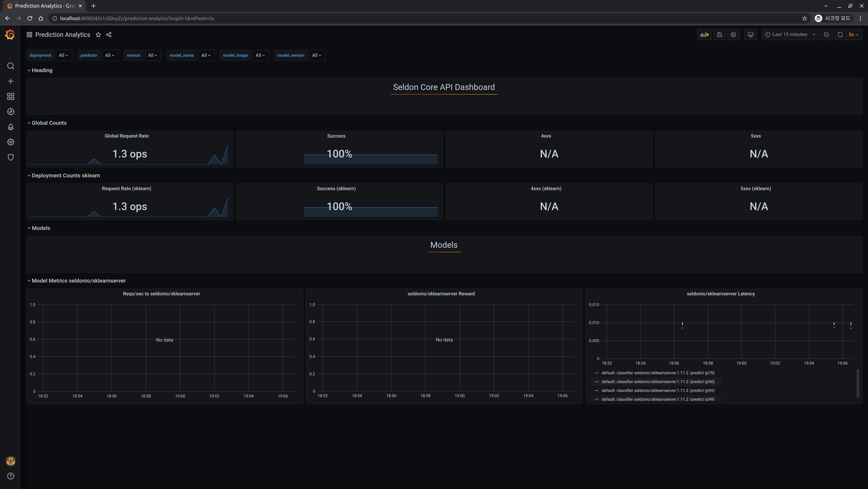This screenshot has width=868, height=489.
Task: Open Alerting bell icon
Action: [10, 127]
